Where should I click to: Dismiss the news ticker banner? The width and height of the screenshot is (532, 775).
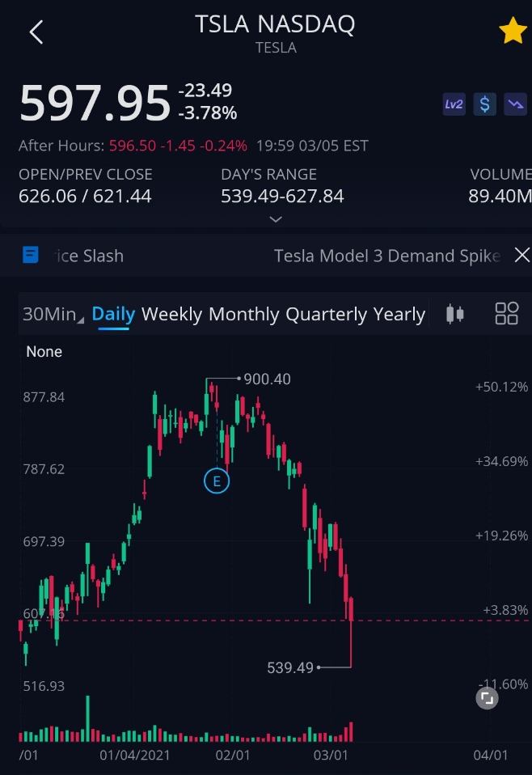coord(521,255)
